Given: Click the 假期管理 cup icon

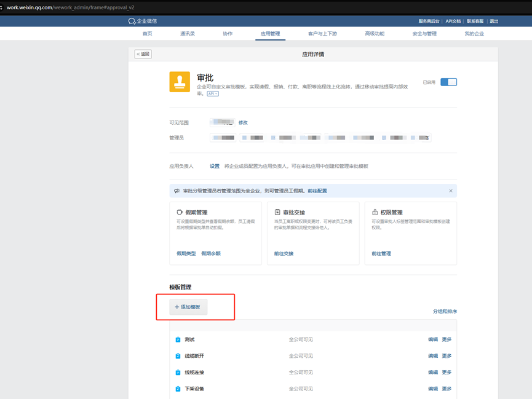Looking at the screenshot, I should click(180, 212).
